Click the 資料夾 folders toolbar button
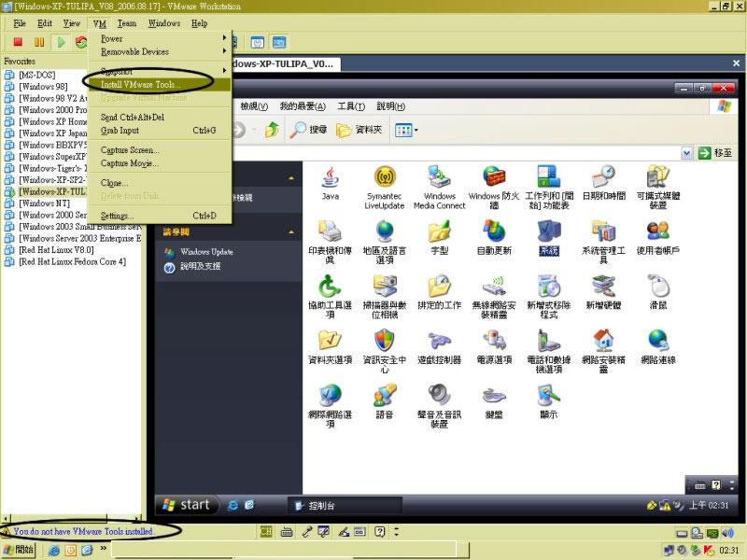The width and height of the screenshot is (747, 560). pos(359,130)
